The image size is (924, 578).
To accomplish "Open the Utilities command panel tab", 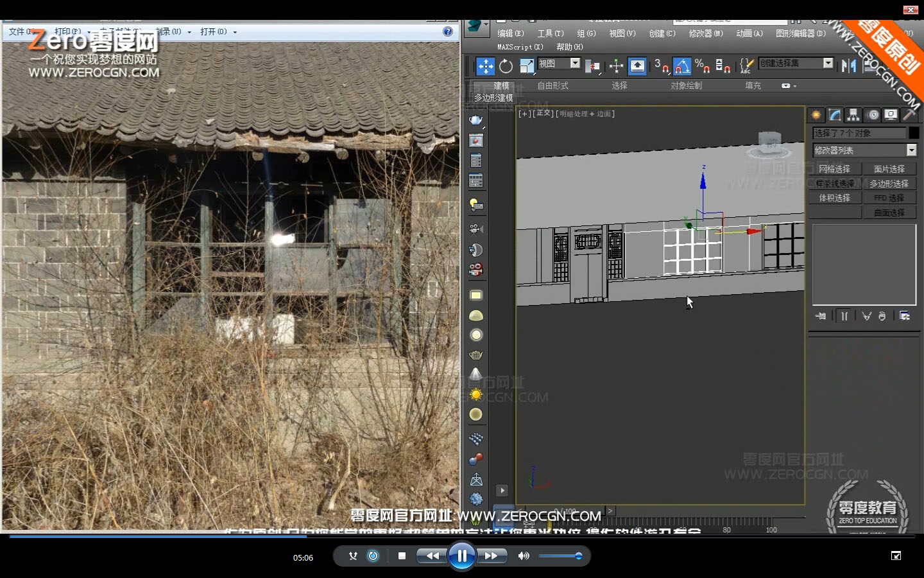I will [909, 115].
